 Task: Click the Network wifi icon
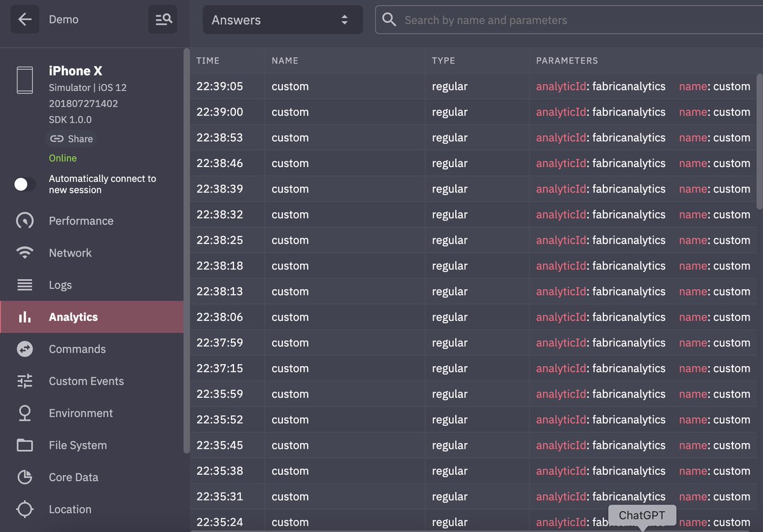(25, 252)
